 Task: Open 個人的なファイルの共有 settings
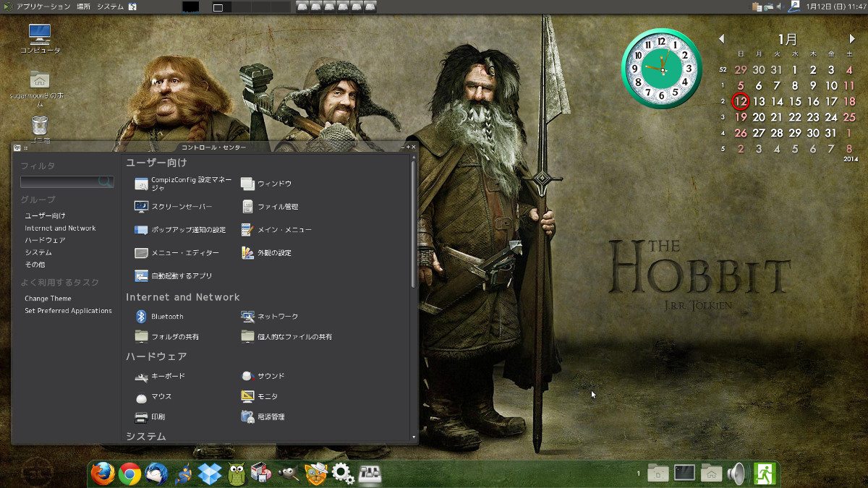tap(286, 337)
